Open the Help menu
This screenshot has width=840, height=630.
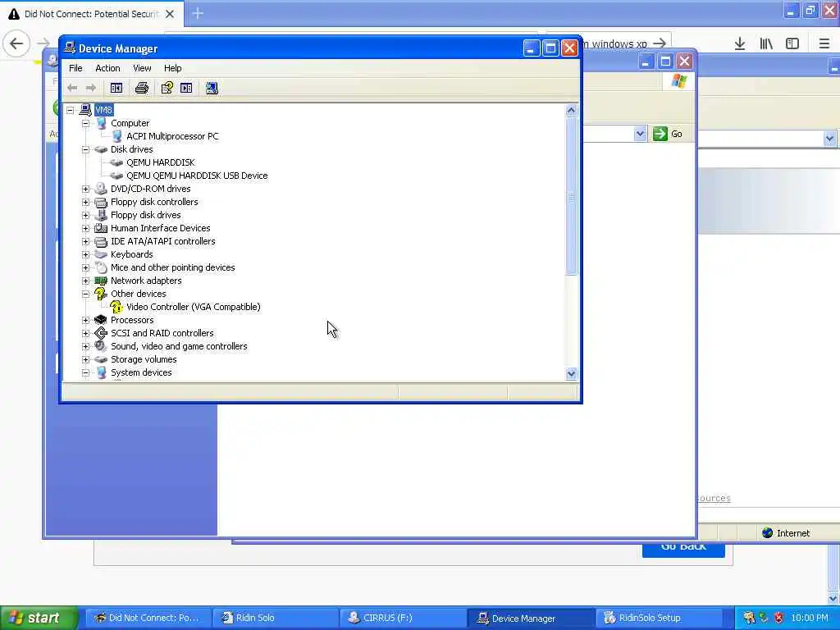pyautogui.click(x=172, y=68)
